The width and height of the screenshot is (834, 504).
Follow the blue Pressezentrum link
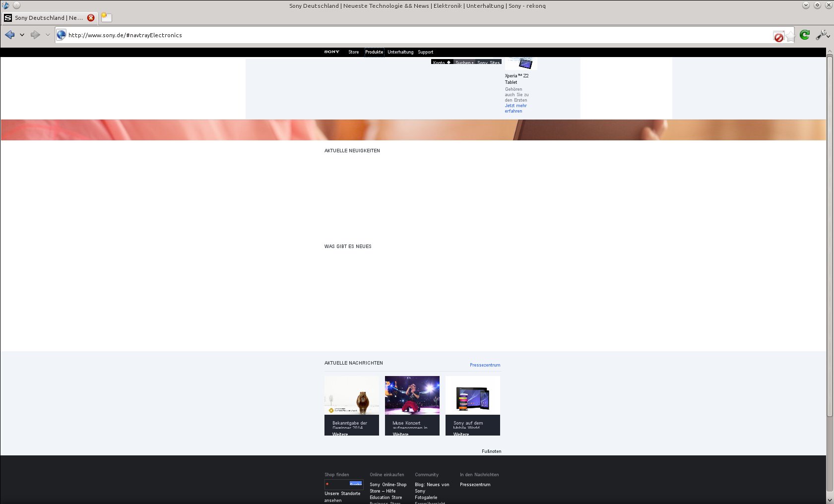tap(485, 365)
